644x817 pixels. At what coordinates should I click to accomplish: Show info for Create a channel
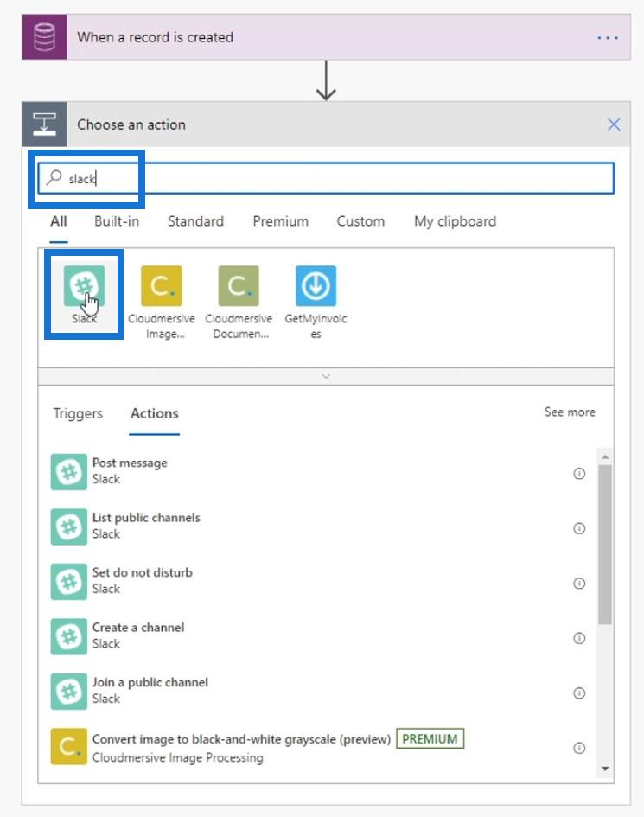pyautogui.click(x=579, y=638)
